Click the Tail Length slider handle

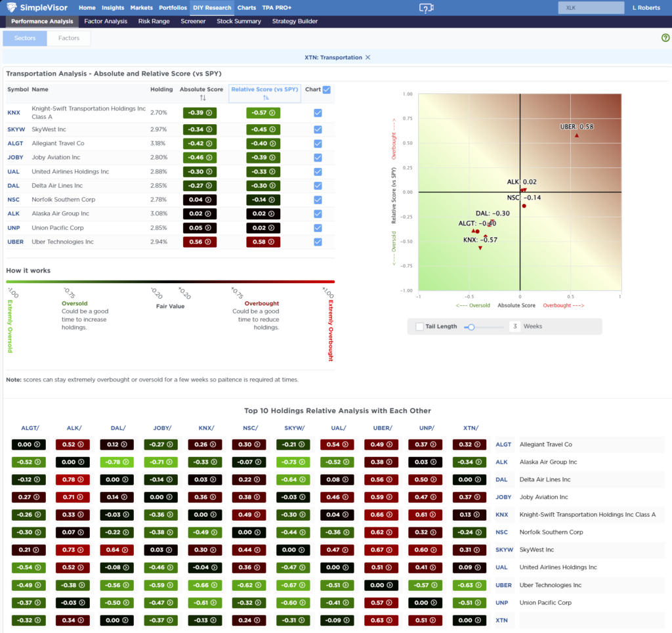tap(471, 327)
